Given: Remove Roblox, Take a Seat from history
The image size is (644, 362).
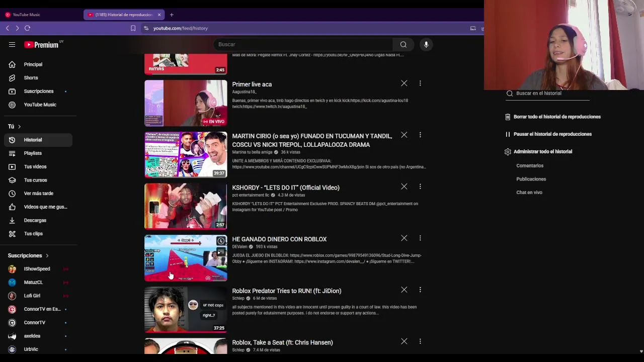Looking at the screenshot, I should pyautogui.click(x=404, y=341).
